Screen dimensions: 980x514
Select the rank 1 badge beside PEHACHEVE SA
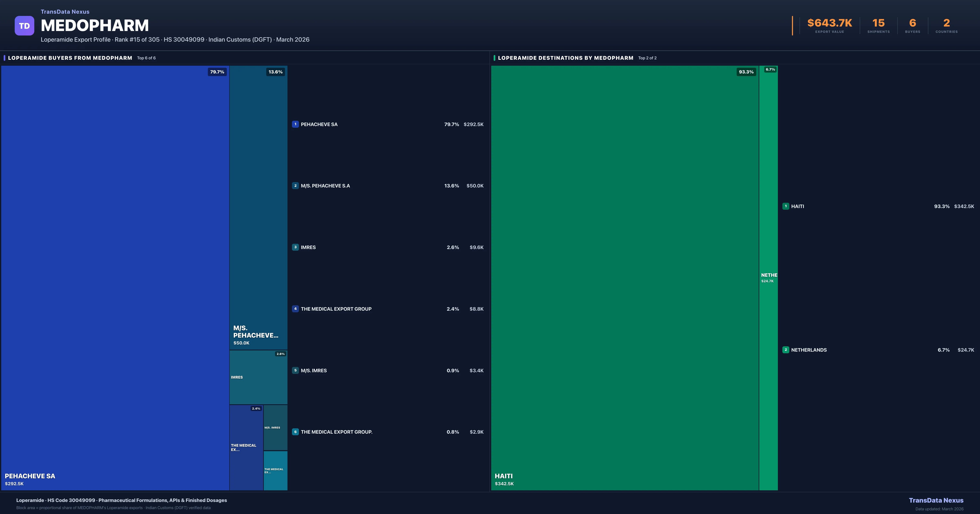click(296, 124)
